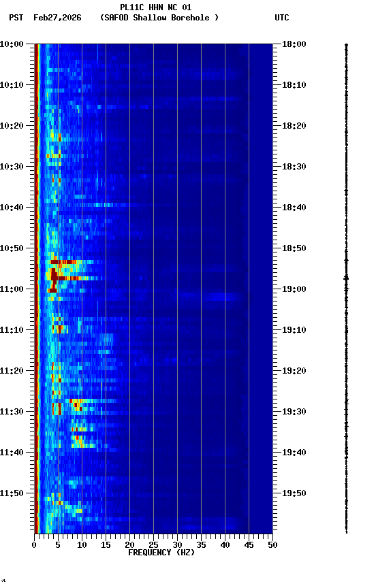The height and width of the screenshot is (588, 376).
Task: Click the 18:00 UTC time label
Action: [294, 44]
